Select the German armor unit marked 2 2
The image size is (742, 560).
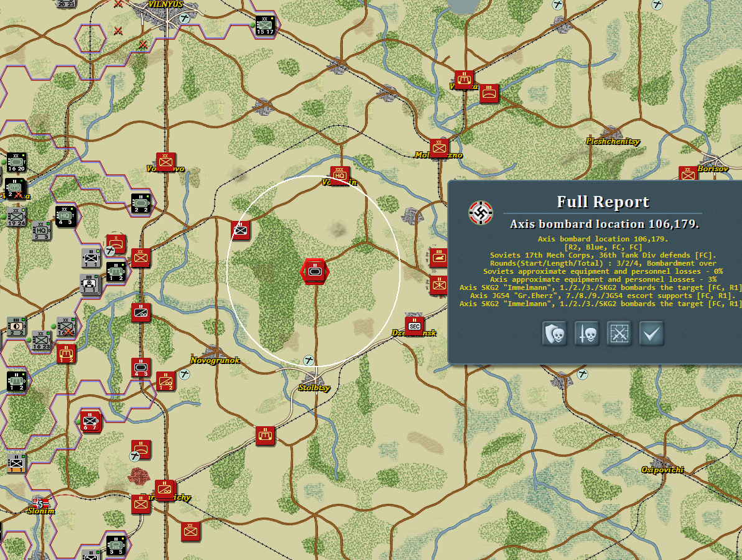141,203
